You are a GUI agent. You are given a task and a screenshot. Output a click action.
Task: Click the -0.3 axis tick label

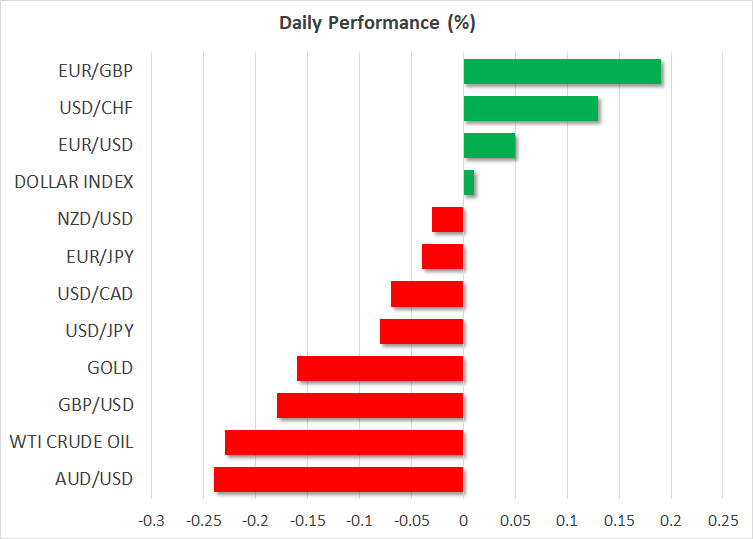pos(151,521)
